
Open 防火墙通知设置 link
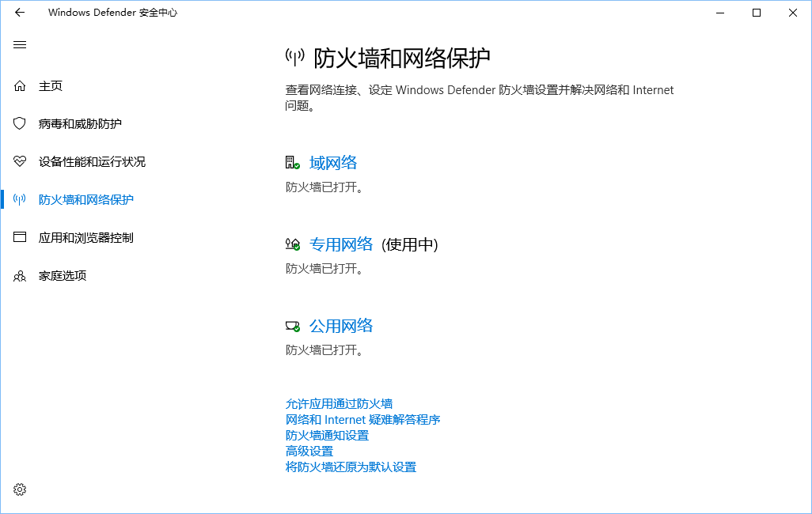[x=327, y=436]
